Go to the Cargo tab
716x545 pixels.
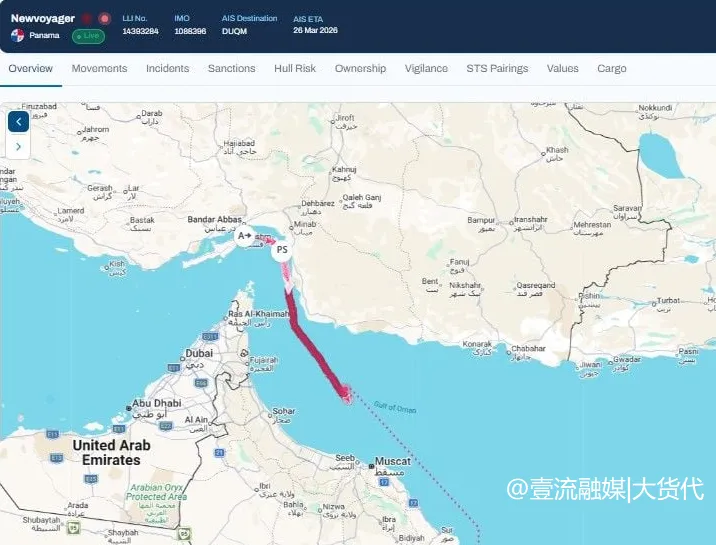[x=611, y=68]
